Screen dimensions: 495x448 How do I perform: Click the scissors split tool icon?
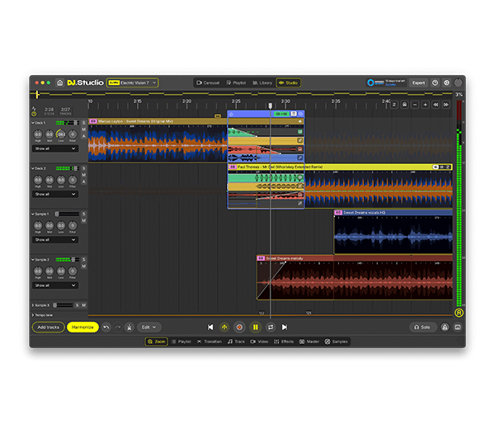click(x=130, y=328)
